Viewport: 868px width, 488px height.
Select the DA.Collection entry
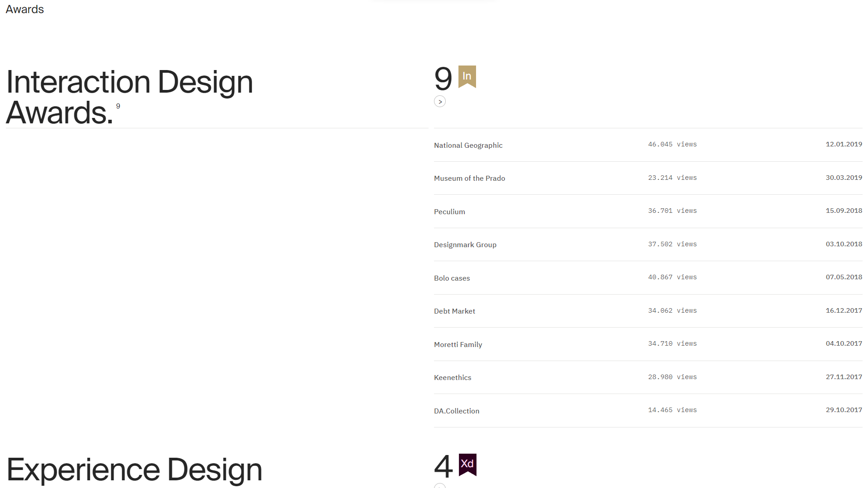648,411
